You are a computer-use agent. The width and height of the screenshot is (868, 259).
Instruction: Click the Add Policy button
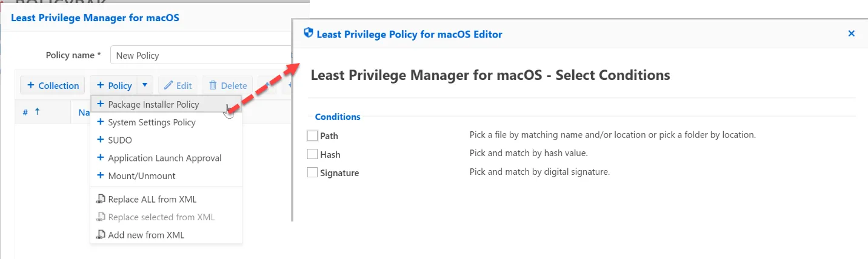coord(114,85)
